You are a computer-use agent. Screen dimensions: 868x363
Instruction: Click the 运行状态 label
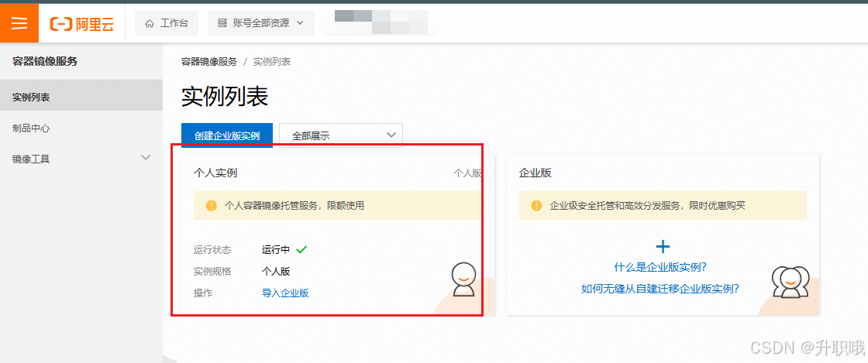point(212,250)
